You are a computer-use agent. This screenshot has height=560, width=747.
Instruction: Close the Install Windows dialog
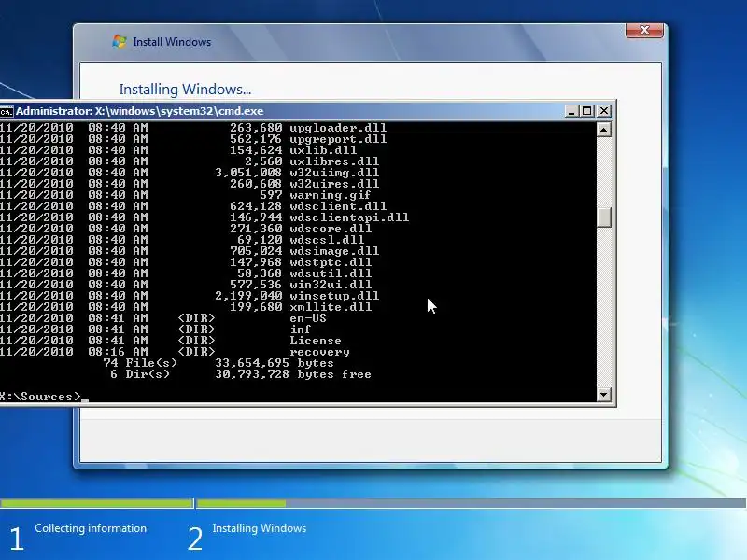[x=644, y=30]
